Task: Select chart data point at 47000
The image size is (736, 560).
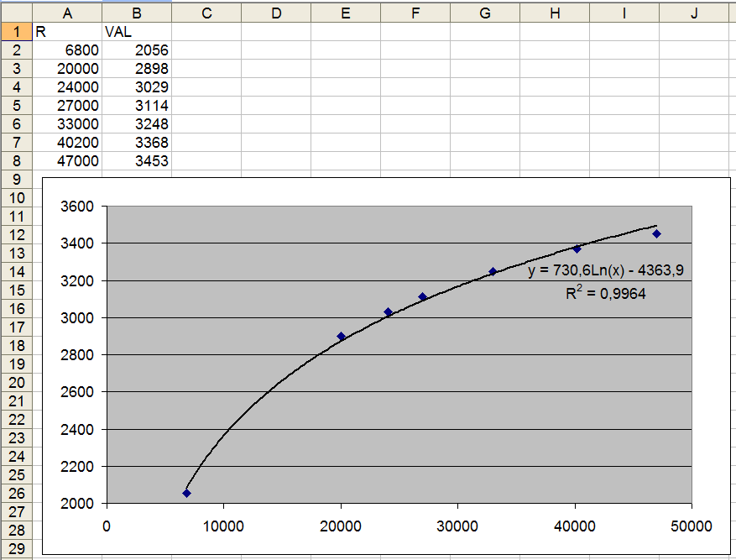Action: pyautogui.click(x=656, y=233)
